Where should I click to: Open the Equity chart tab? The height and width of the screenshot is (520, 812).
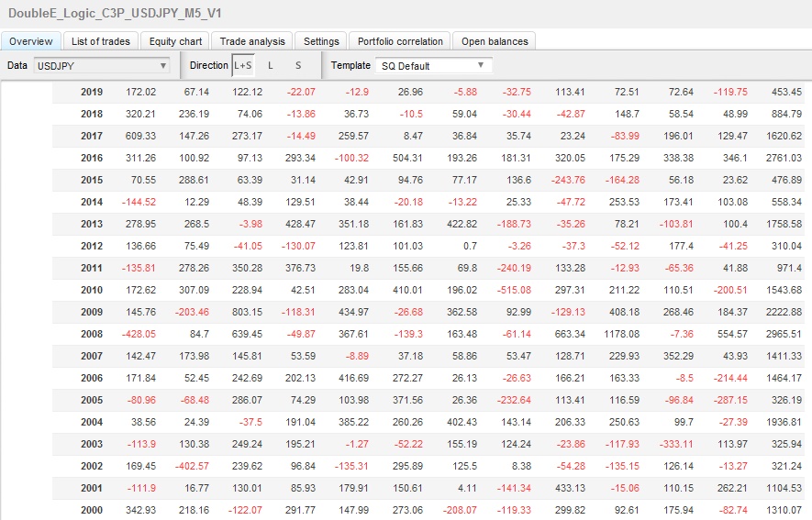[x=175, y=41]
